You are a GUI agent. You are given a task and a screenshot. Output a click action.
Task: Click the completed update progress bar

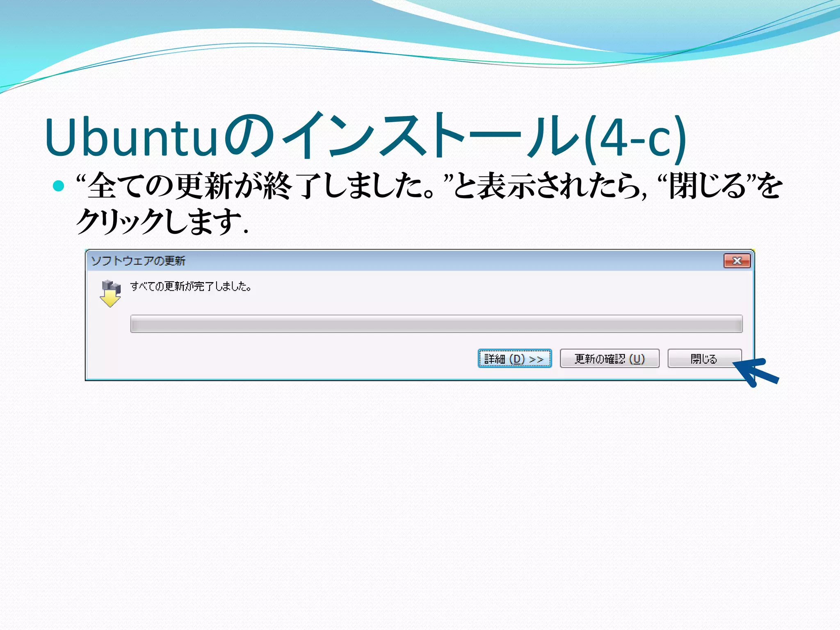436,324
